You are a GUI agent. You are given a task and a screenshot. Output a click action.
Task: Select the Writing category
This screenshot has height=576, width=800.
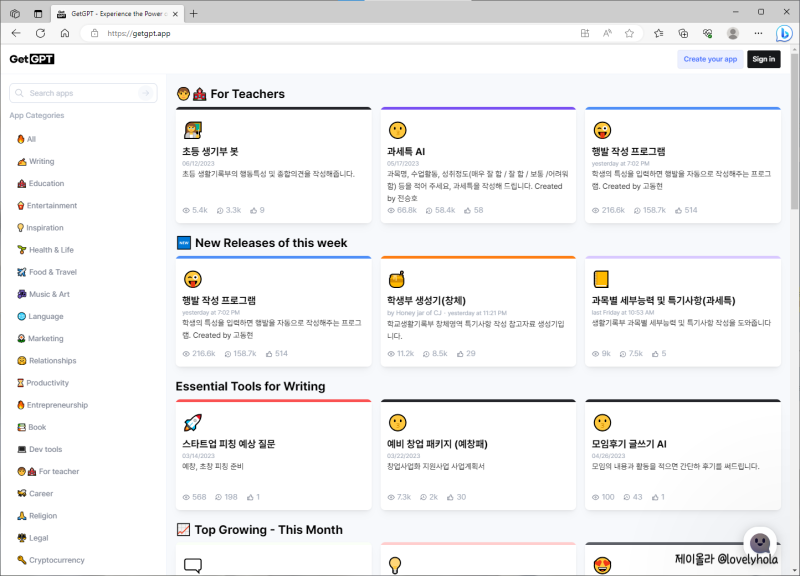pyautogui.click(x=36, y=161)
